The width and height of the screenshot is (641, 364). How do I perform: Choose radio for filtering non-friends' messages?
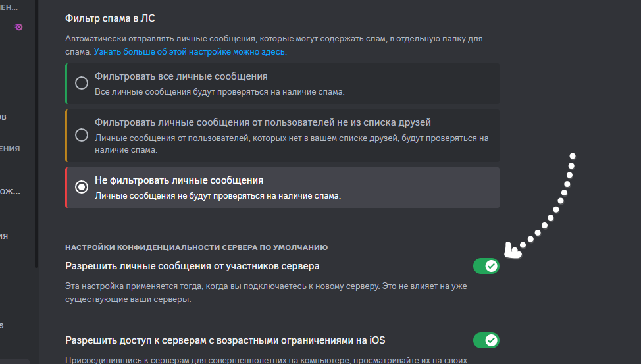coord(82,135)
